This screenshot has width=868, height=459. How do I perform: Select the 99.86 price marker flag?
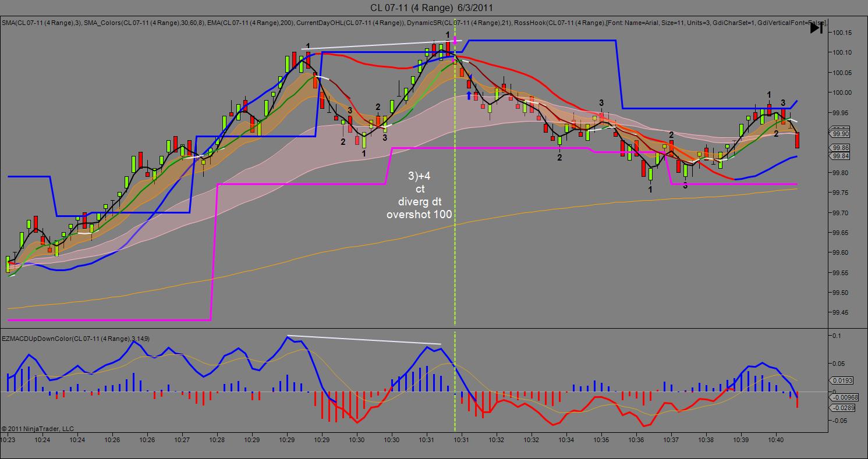[x=840, y=148]
